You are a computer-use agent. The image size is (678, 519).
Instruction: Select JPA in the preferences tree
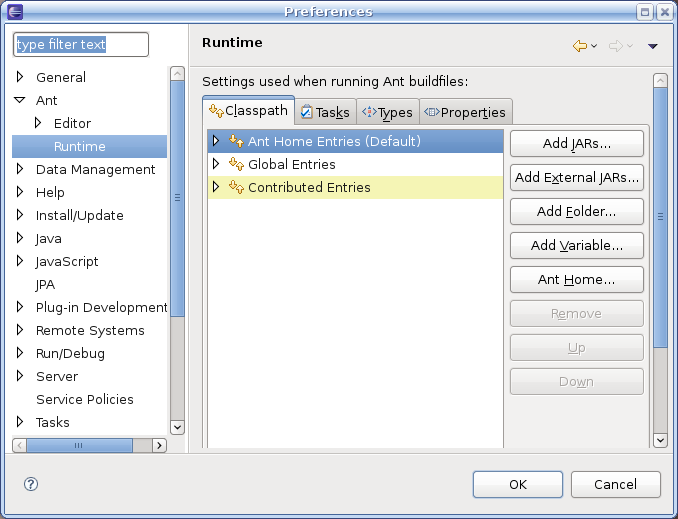point(45,285)
